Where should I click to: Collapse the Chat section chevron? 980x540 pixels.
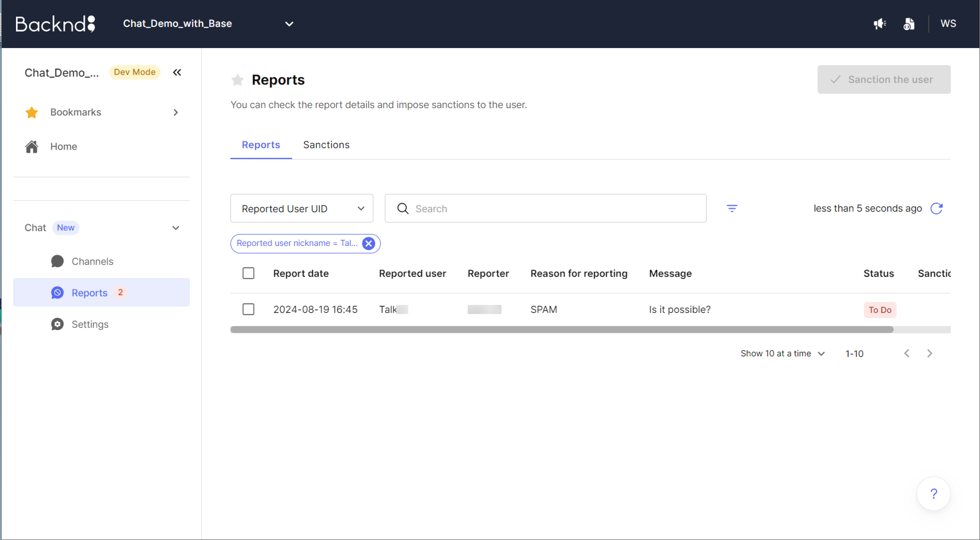click(175, 228)
